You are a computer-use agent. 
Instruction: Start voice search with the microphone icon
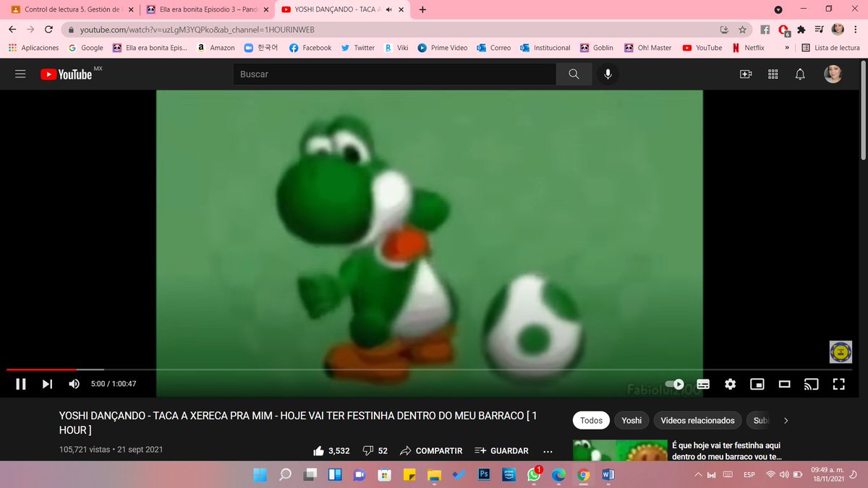point(608,74)
